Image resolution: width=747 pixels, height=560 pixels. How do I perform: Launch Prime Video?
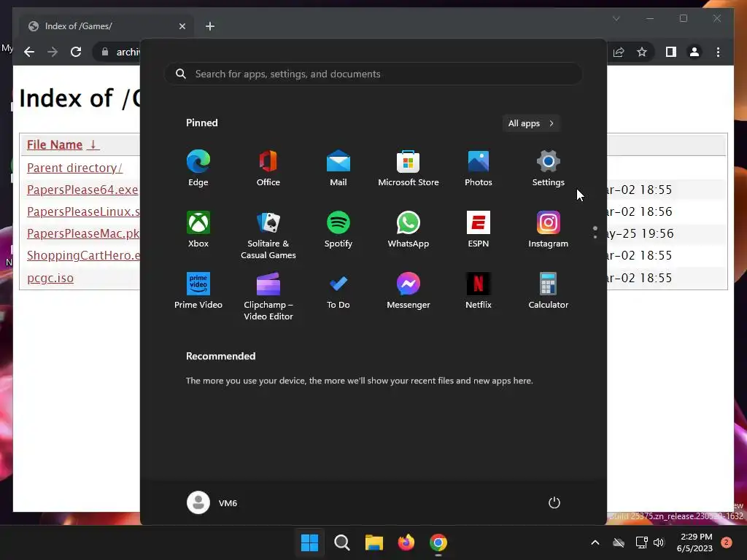tap(198, 290)
